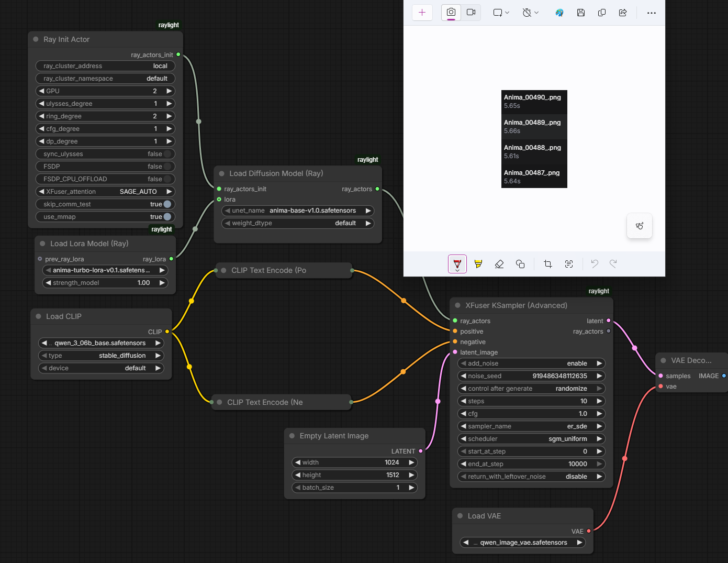Open text actions in Snipping Tool
The width and height of the screenshot is (728, 563).
569,264
